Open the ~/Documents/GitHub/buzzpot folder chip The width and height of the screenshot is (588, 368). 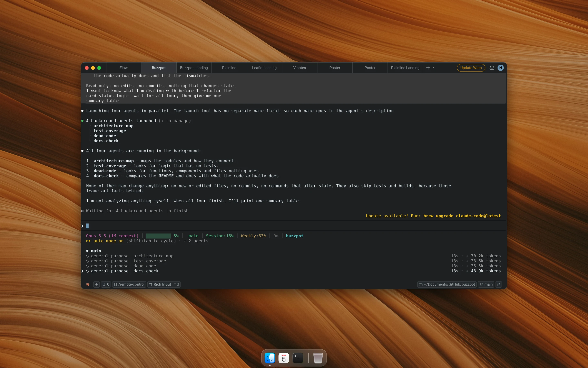pos(447,284)
